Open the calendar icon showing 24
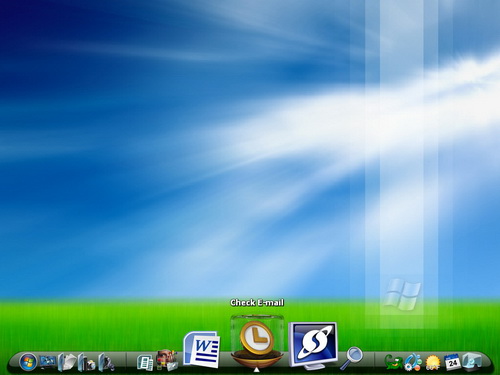The image size is (500, 375). [x=452, y=362]
